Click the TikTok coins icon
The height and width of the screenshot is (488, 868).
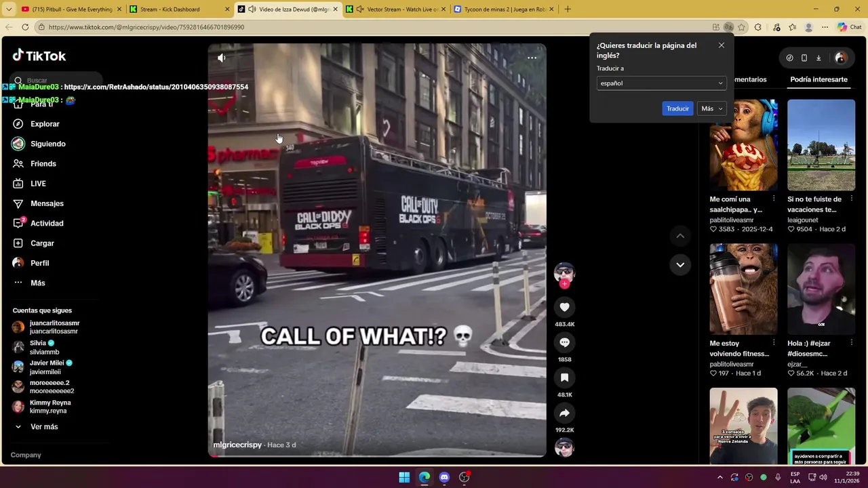[789, 58]
